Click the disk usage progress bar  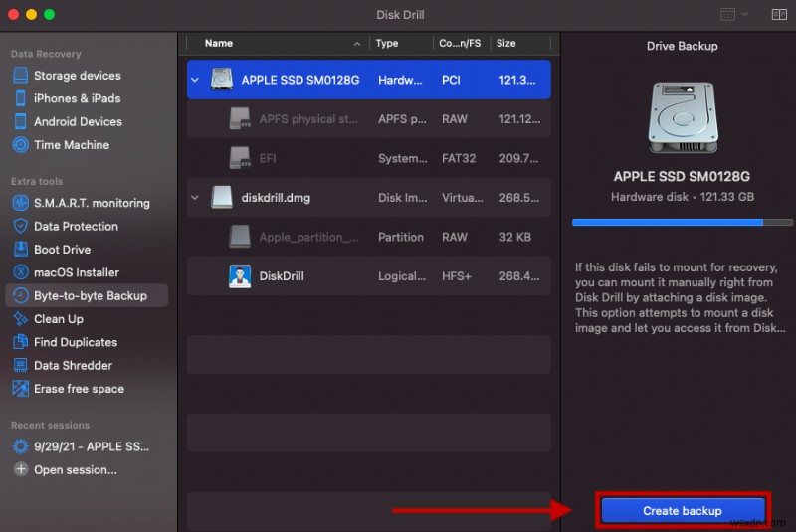683,222
